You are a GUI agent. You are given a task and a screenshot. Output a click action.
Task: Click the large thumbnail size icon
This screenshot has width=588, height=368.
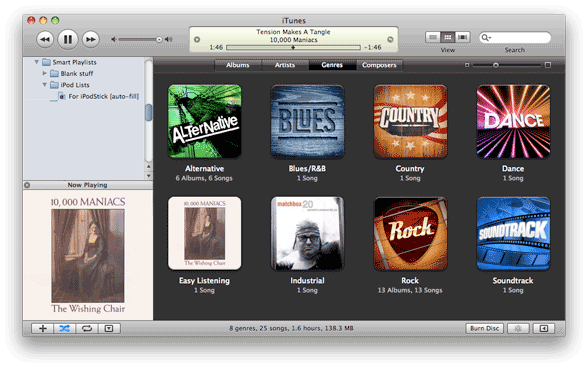pyautogui.click(x=548, y=65)
